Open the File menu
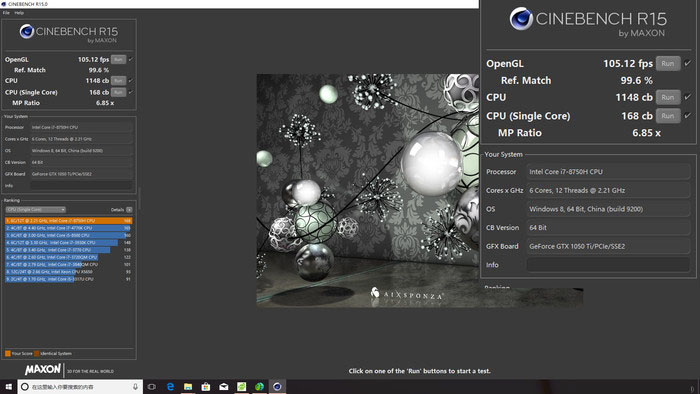The image size is (700, 394). tap(6, 13)
